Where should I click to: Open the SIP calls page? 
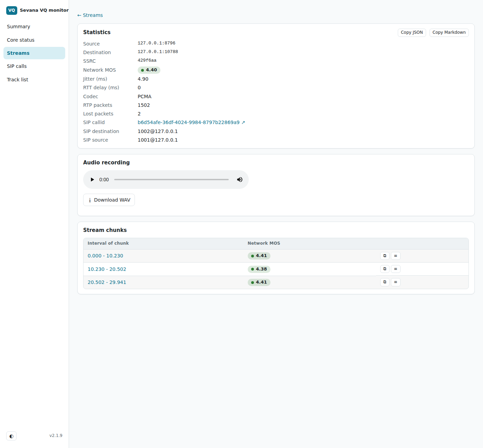point(34,66)
